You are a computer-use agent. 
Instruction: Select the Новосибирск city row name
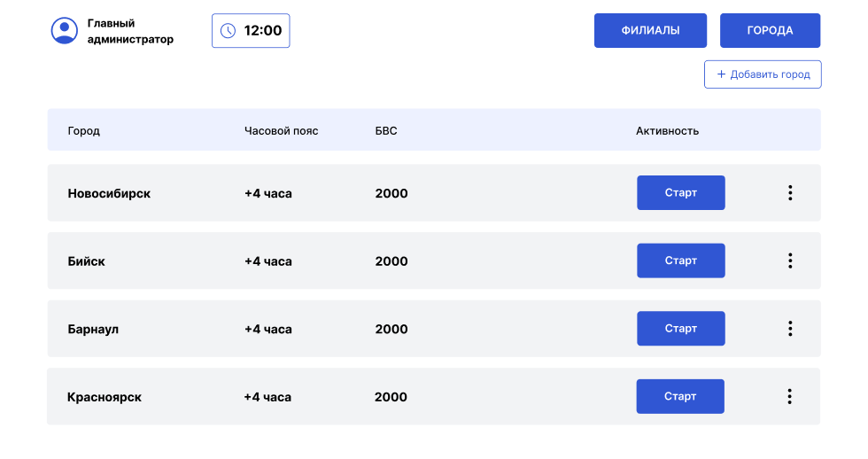tap(109, 193)
